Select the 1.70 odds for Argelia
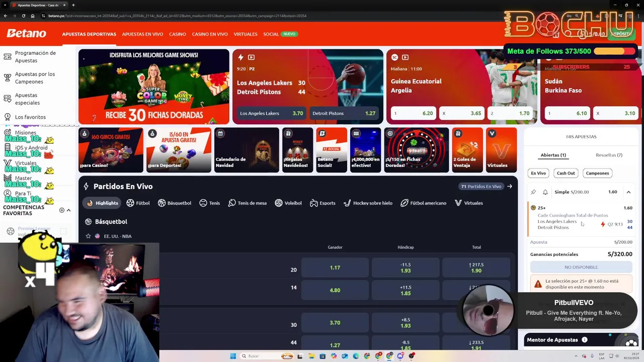The image size is (644, 362). coord(509,113)
